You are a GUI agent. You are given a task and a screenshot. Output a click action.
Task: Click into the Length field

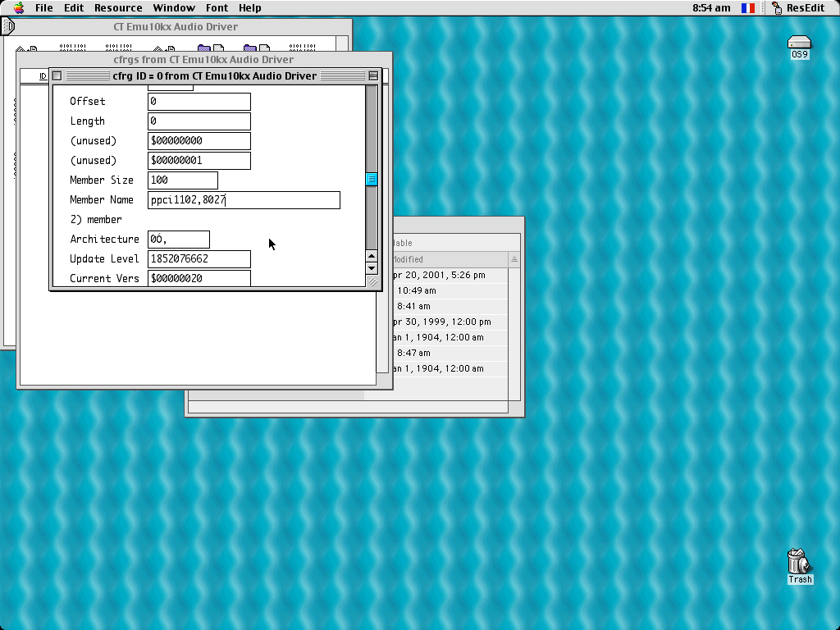coord(199,121)
